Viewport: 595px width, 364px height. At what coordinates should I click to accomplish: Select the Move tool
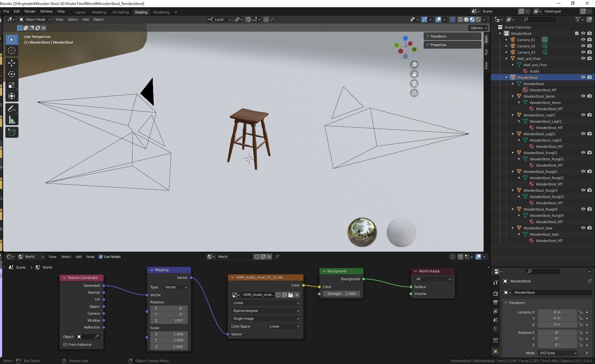(12, 63)
